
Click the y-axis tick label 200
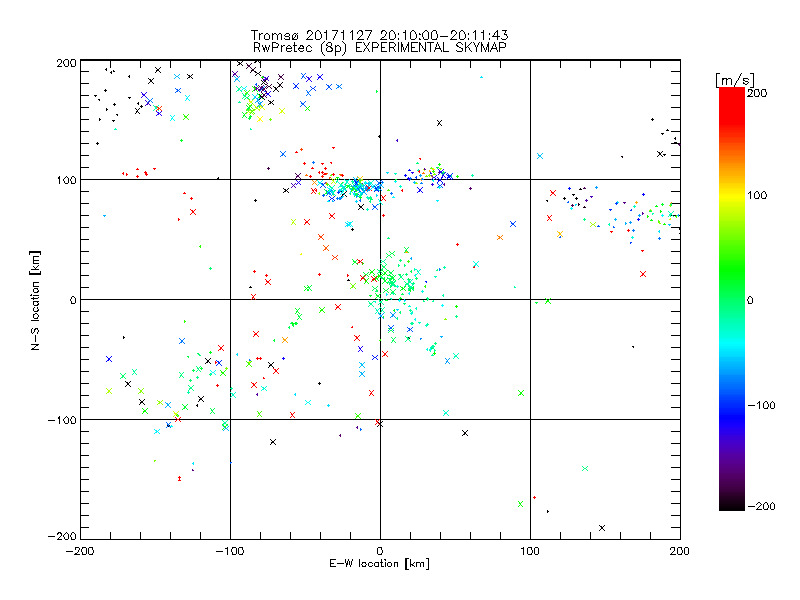(66, 63)
